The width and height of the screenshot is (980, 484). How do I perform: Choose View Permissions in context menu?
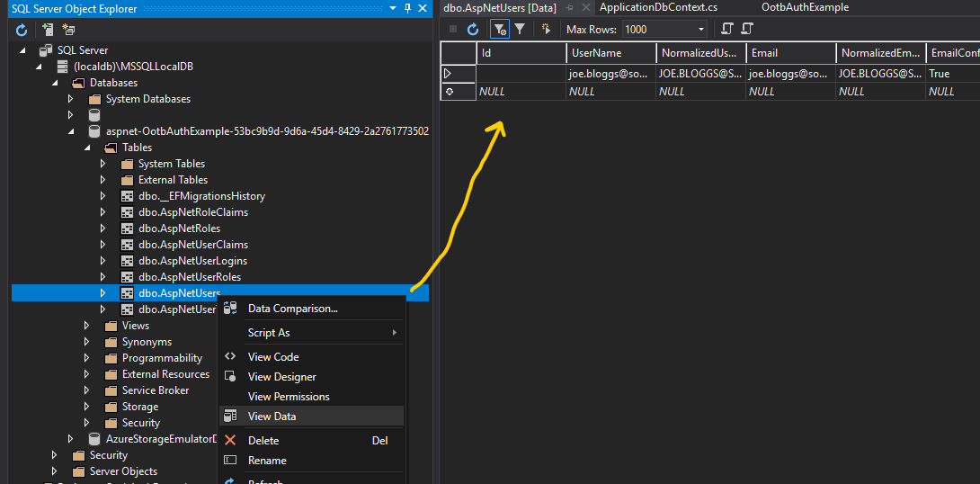311,397
